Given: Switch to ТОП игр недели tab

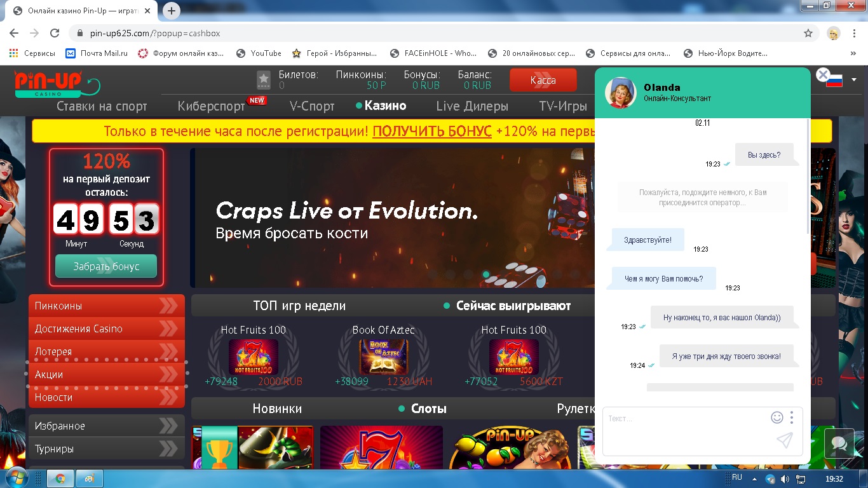Looking at the screenshot, I should pos(299,306).
